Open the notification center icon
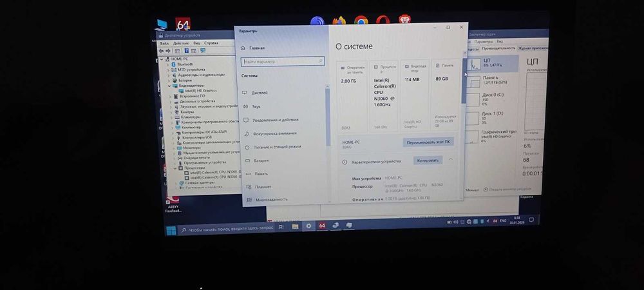Screen dimensions: 644x290 (531, 220)
